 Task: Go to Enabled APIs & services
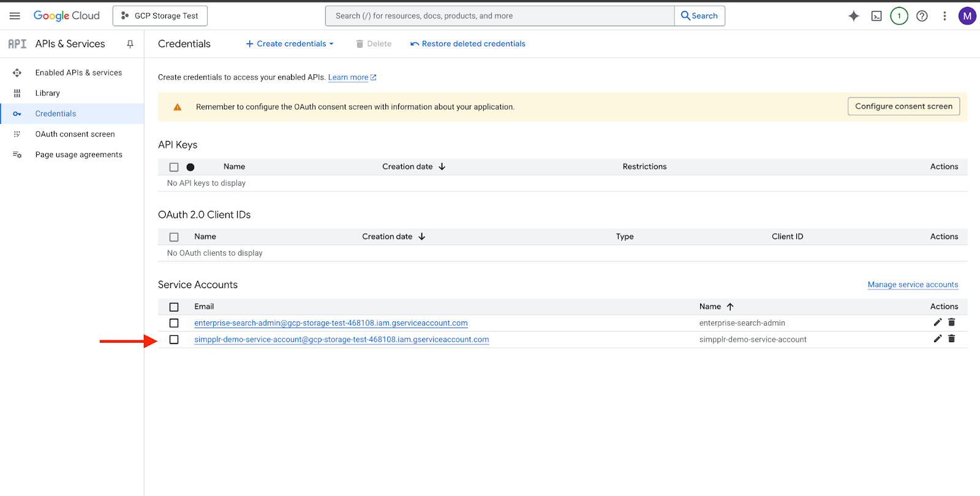pyautogui.click(x=78, y=73)
